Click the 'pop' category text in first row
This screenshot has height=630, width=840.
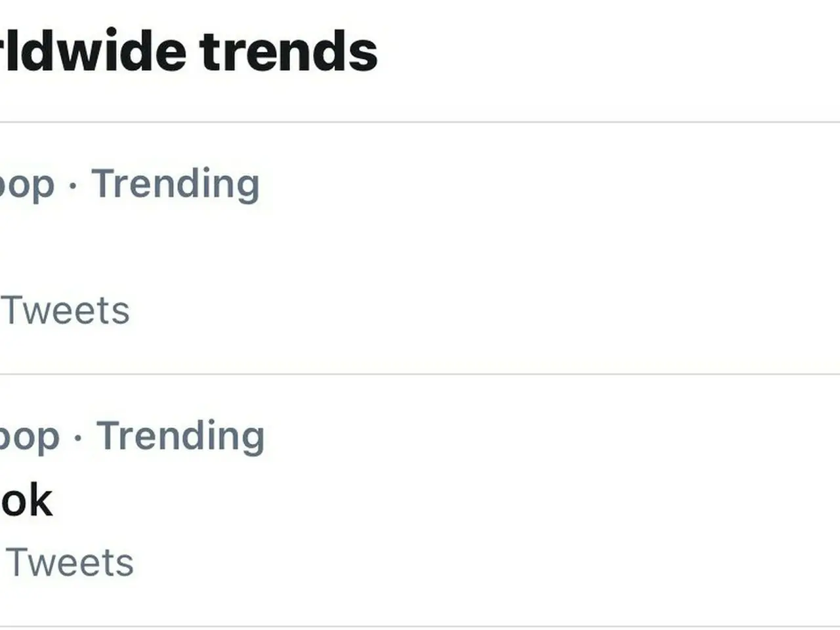tap(26, 185)
